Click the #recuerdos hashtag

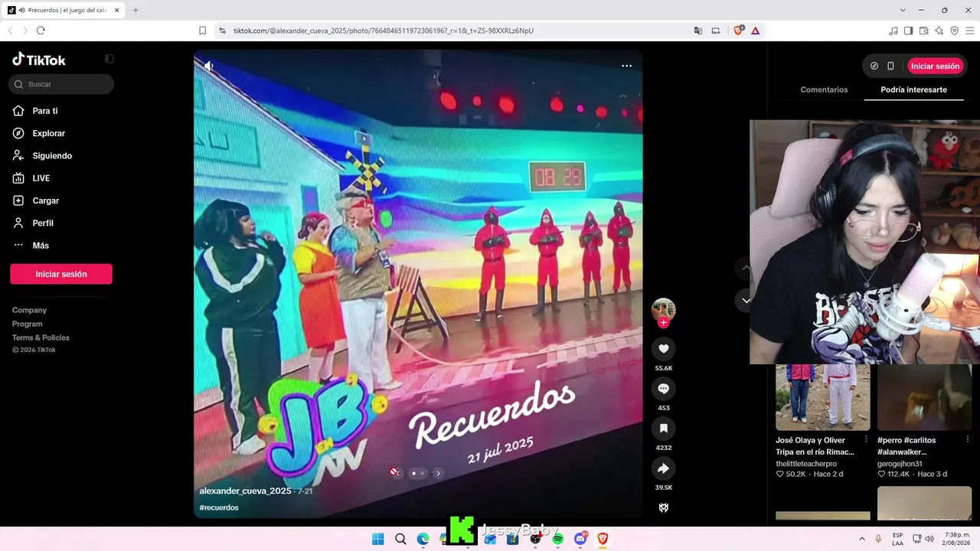219,507
